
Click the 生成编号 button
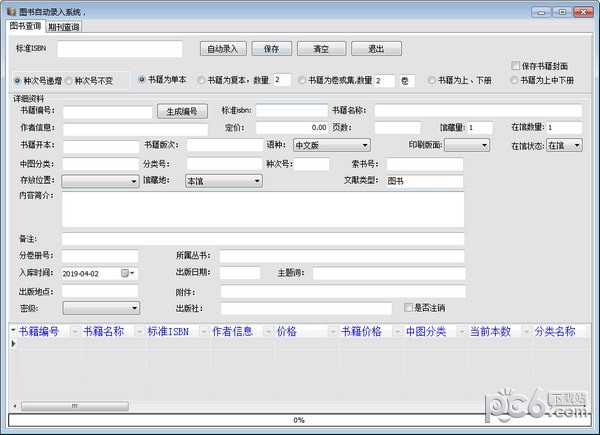tap(182, 111)
